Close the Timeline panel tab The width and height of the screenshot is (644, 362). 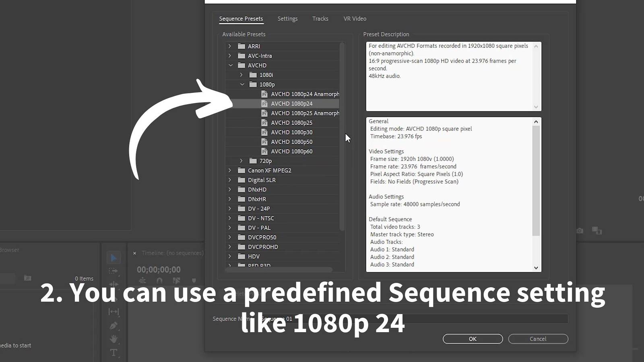[134, 253]
